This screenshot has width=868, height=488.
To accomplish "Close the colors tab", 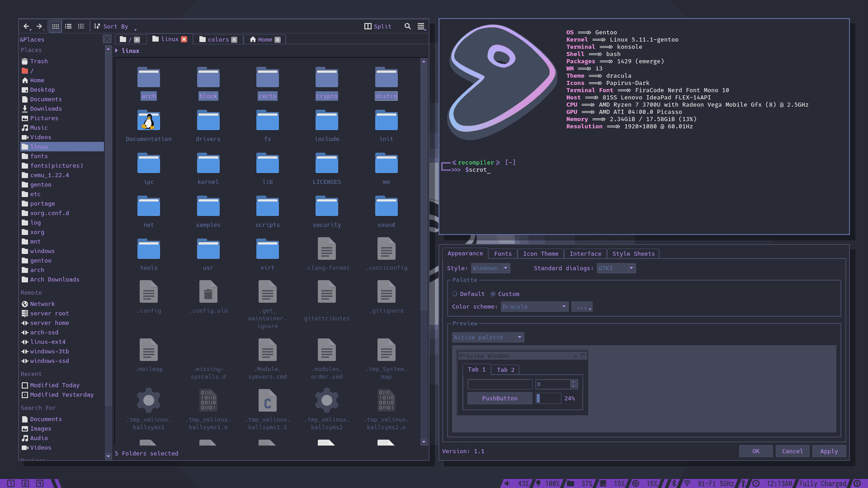I will pos(234,40).
